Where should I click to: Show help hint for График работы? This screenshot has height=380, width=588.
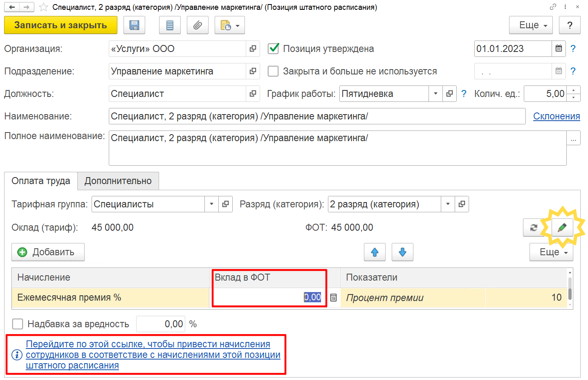tap(464, 94)
